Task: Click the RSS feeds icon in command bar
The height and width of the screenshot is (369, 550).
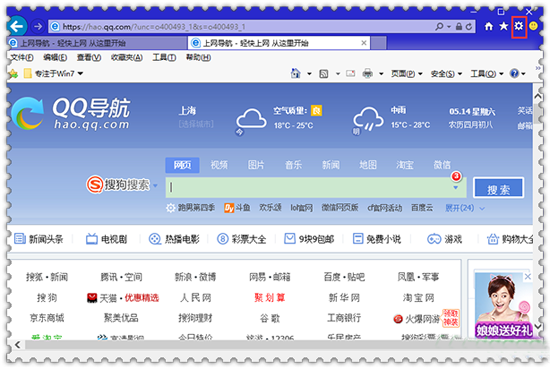Action: (x=324, y=74)
